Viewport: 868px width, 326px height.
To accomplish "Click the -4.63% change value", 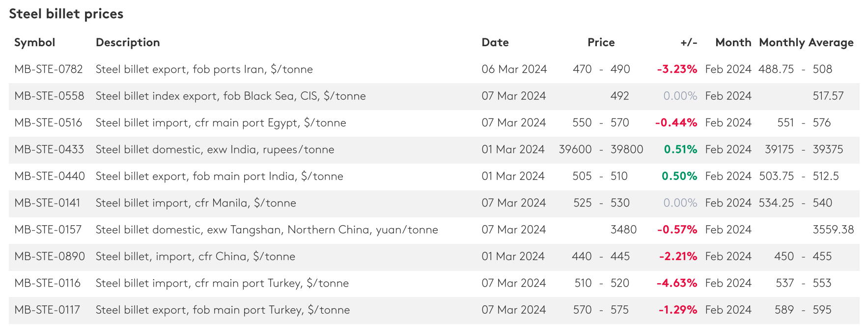I will click(676, 283).
